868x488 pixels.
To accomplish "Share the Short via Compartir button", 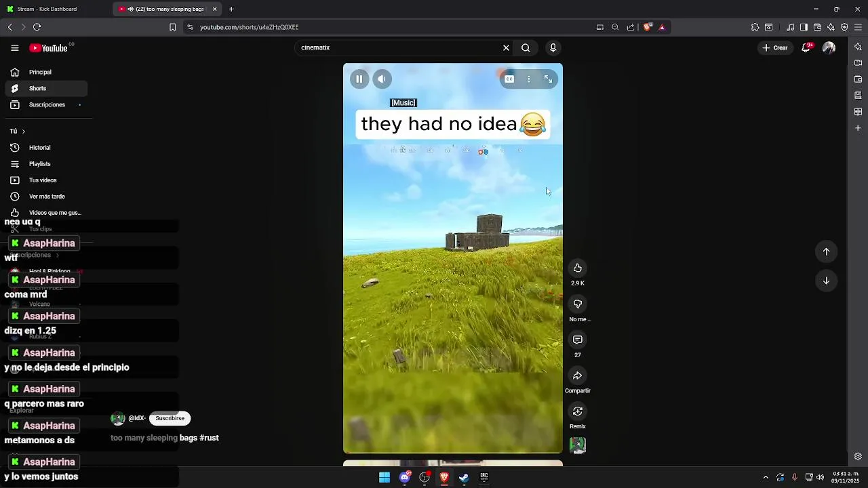I will point(578,375).
